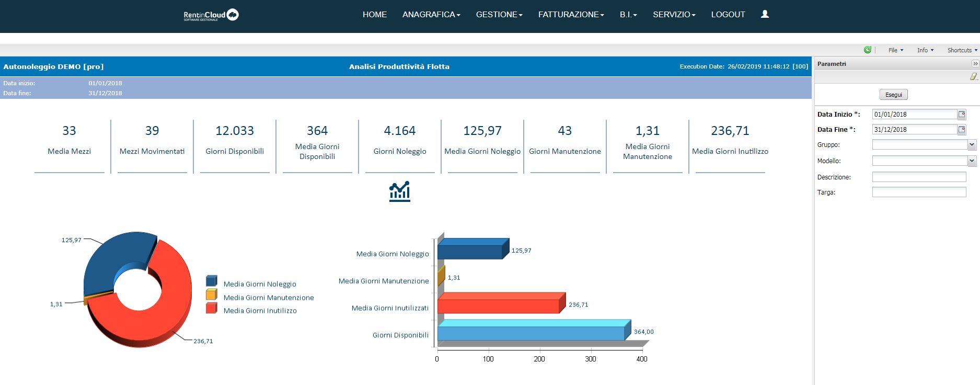This screenshot has width=980, height=385.
Task: Open the Shortcuts dropdown
Action: [962, 50]
